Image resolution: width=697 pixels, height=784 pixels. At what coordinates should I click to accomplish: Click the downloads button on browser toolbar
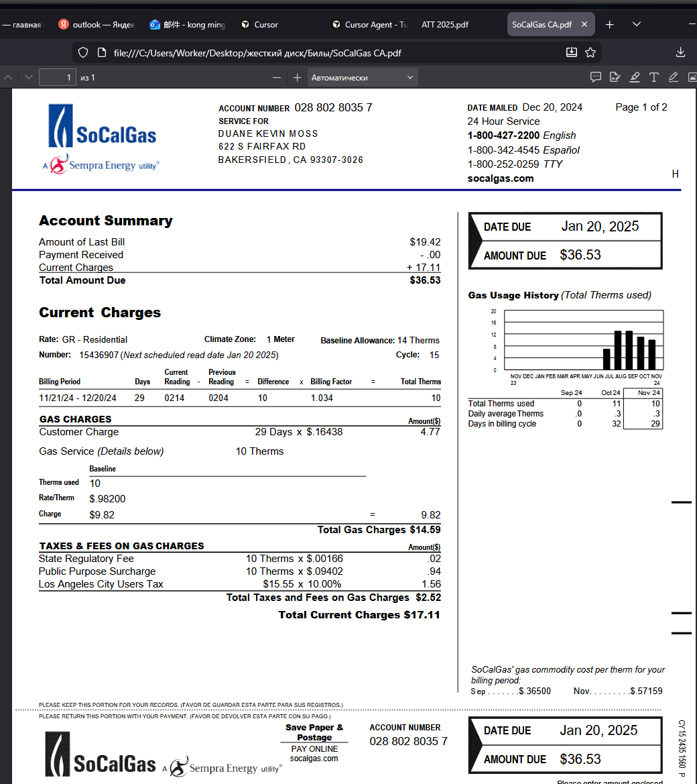click(x=680, y=52)
